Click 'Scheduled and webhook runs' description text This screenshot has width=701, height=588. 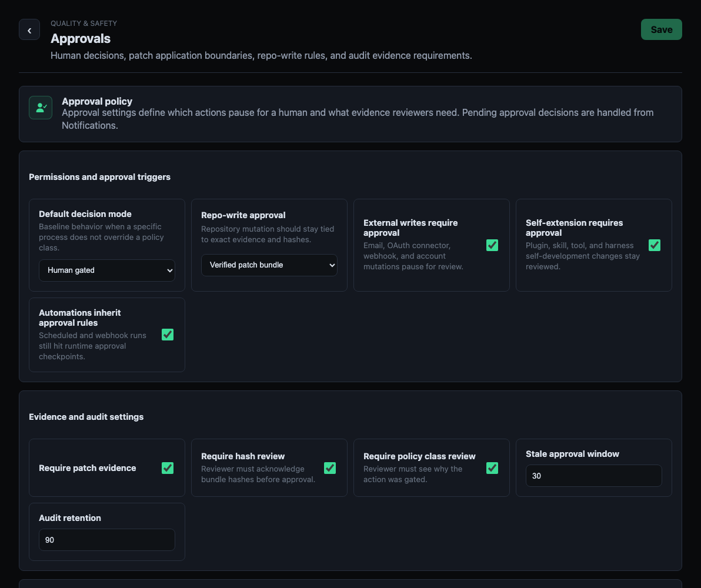(92, 346)
